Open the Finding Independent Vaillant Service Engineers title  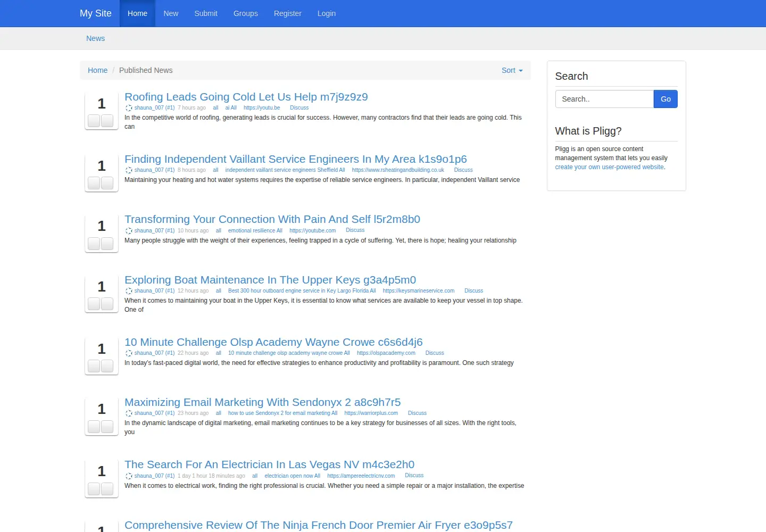coord(296,159)
